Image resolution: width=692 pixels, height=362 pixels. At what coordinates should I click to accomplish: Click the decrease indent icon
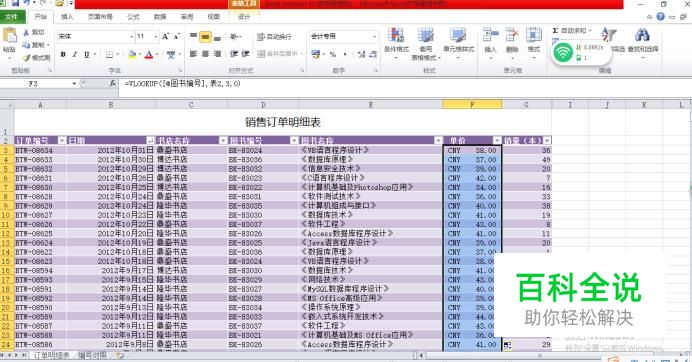[x=234, y=54]
